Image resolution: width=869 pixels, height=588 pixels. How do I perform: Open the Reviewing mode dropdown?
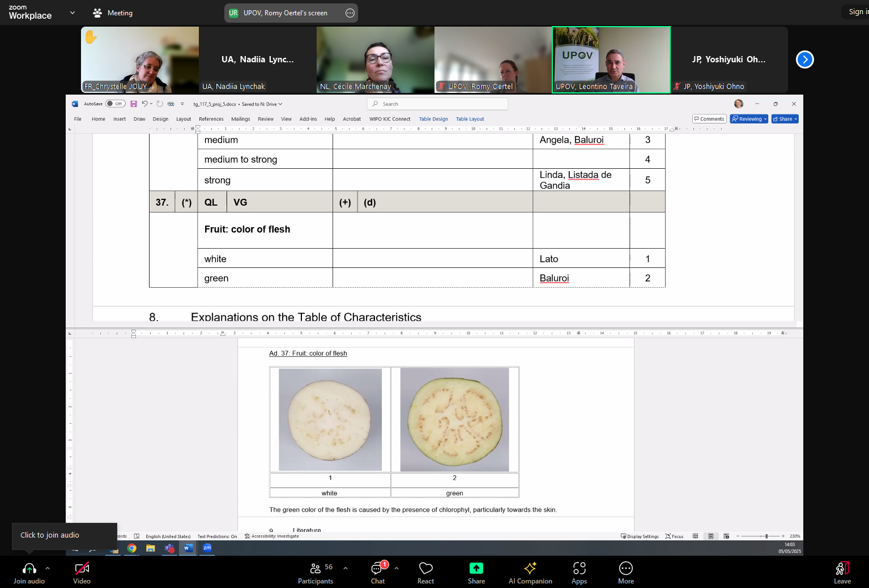[749, 119]
